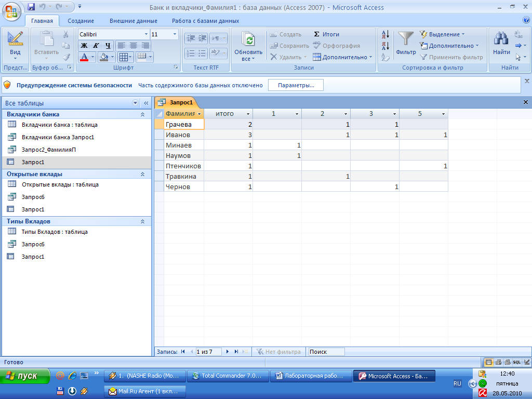
Task: Open Дополнительно in Записи group
Action: (342, 57)
